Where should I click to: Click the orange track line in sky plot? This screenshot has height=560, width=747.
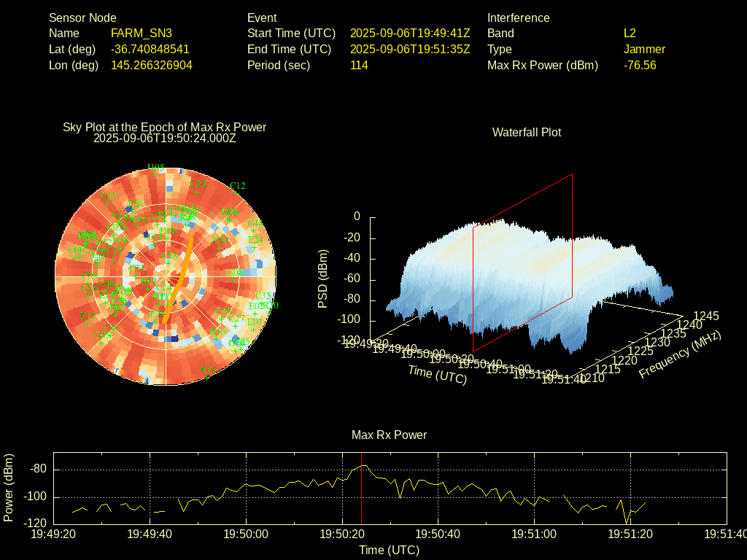179,277
